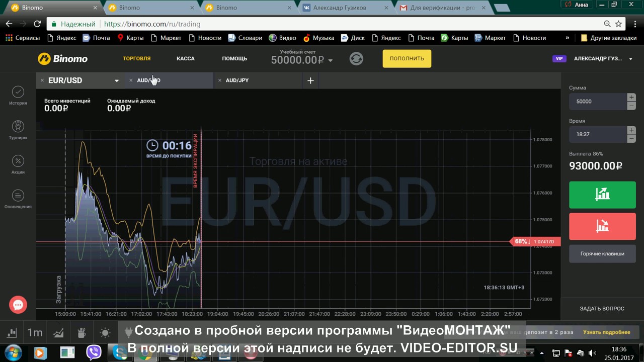Click the Сумма amount input field
Screen dimensions: 644x362
pos(598,102)
